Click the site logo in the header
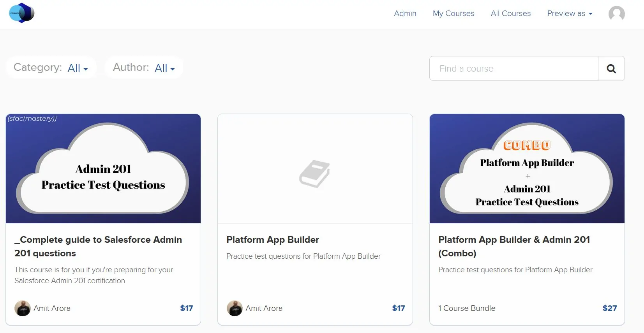This screenshot has height=333, width=644. (22, 13)
